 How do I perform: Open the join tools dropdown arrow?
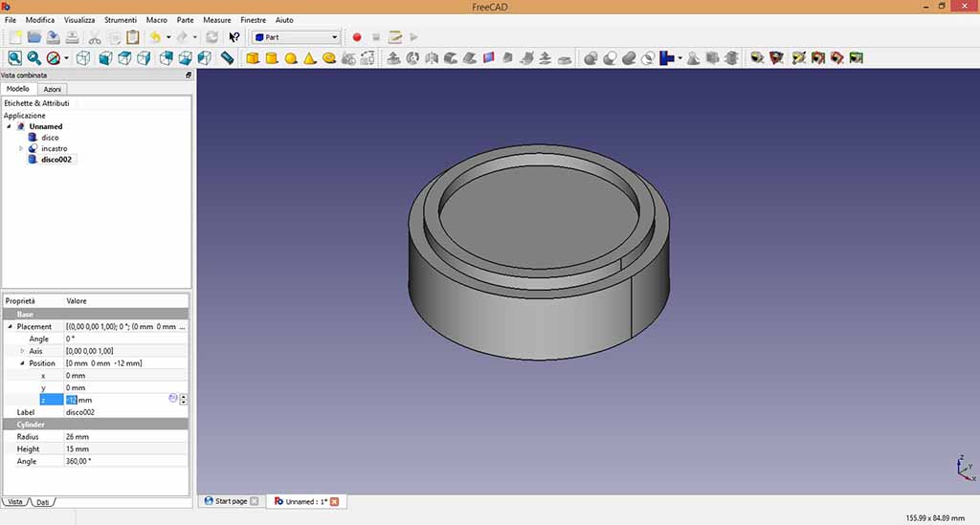[x=680, y=58]
